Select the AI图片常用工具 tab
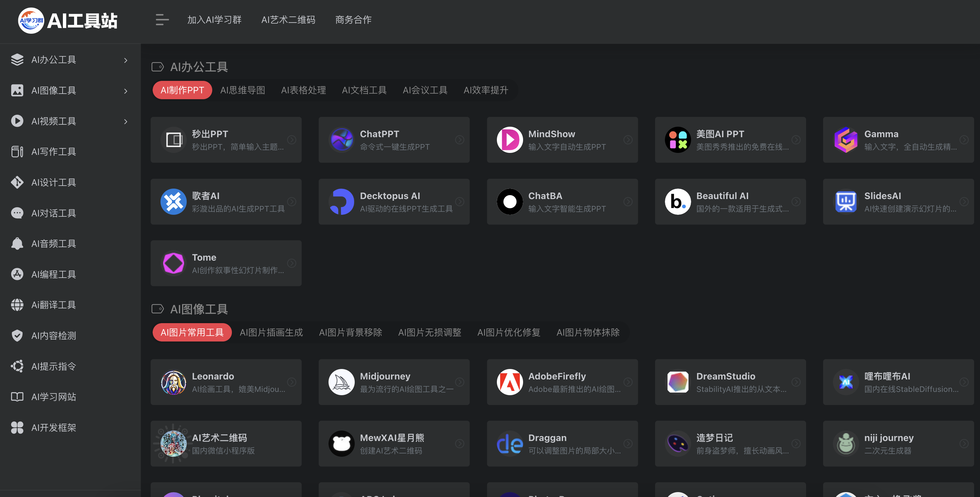 tap(192, 332)
